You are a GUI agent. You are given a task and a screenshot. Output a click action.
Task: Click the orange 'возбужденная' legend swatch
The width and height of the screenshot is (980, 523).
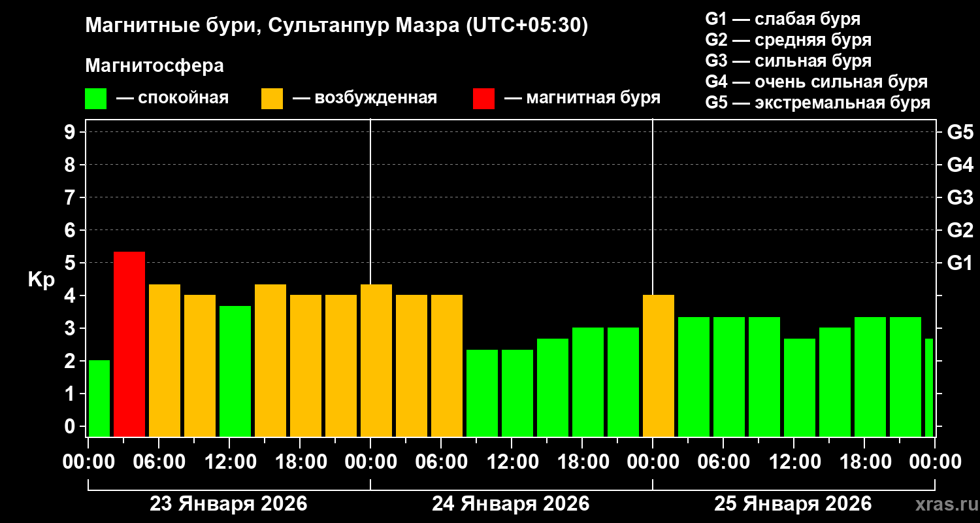pos(272,98)
